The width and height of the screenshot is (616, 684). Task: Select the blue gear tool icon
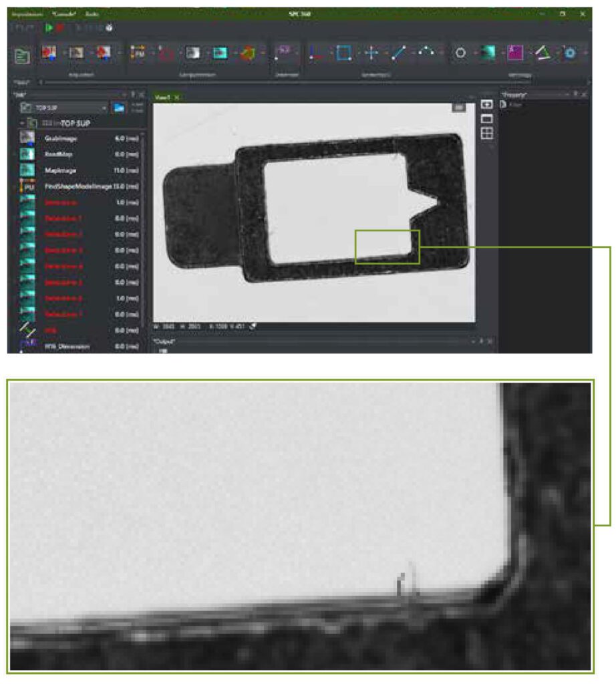tap(569, 54)
